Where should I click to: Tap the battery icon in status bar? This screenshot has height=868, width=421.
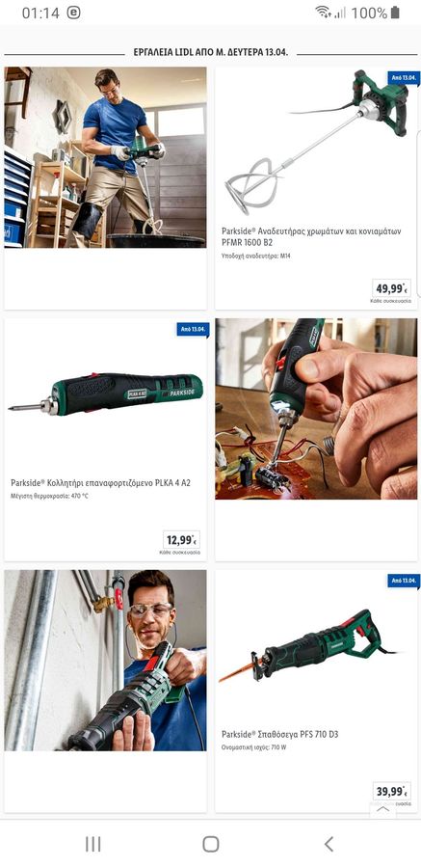point(394,13)
